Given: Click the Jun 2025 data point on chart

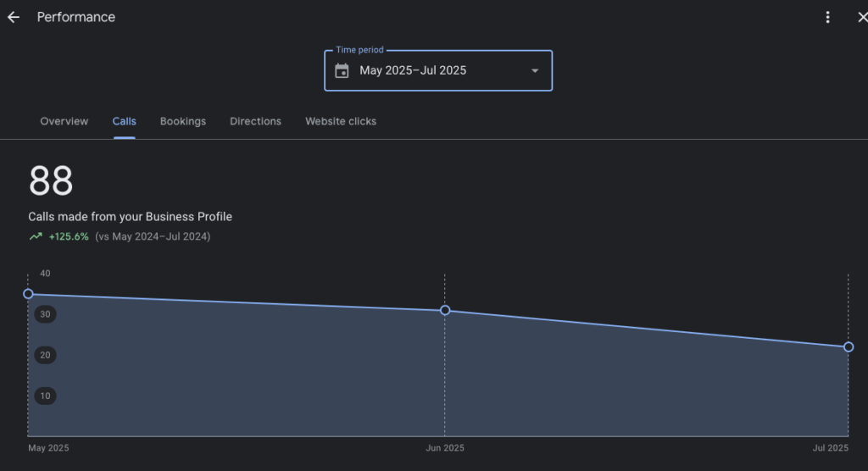Looking at the screenshot, I should [x=445, y=310].
